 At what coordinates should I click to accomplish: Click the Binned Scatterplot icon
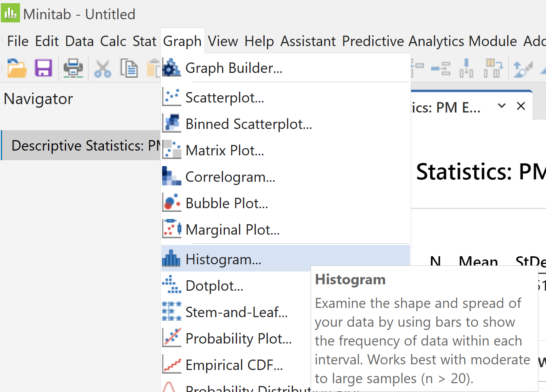tap(172, 124)
